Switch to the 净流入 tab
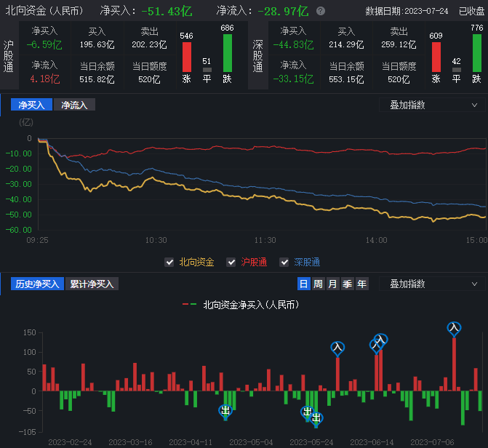This screenshot has height=448, width=488. (x=74, y=105)
